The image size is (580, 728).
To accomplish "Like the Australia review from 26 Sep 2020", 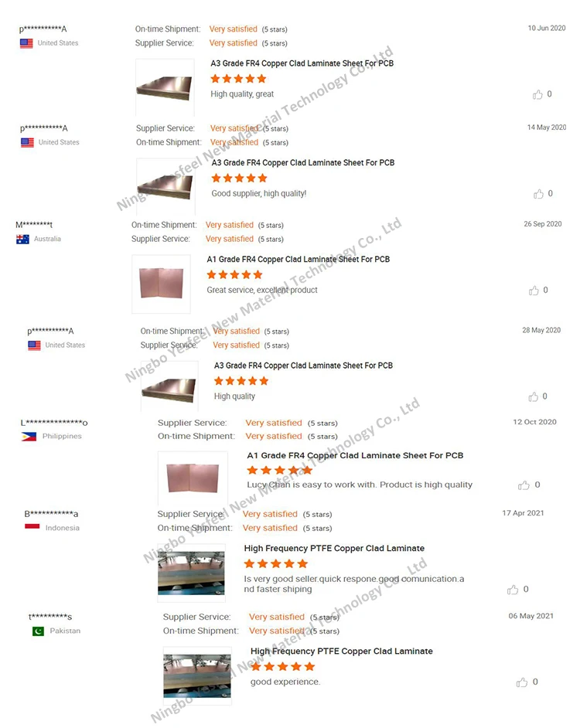I will pos(534,290).
